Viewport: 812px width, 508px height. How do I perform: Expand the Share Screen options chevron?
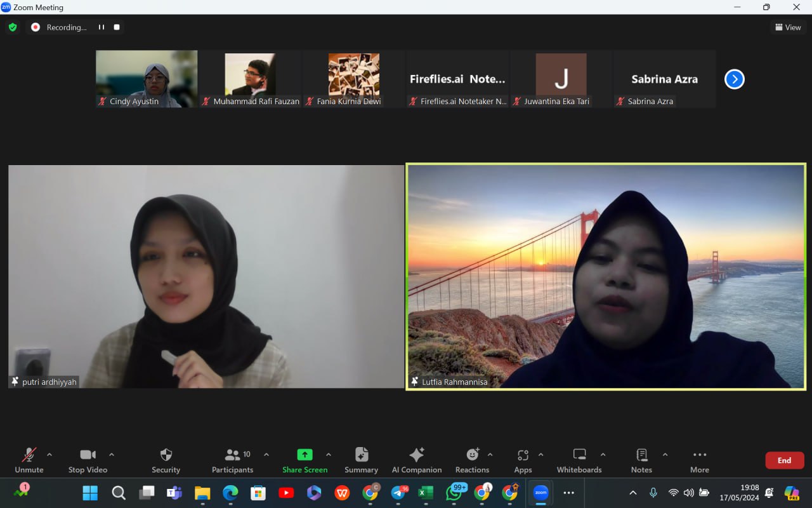[329, 455]
